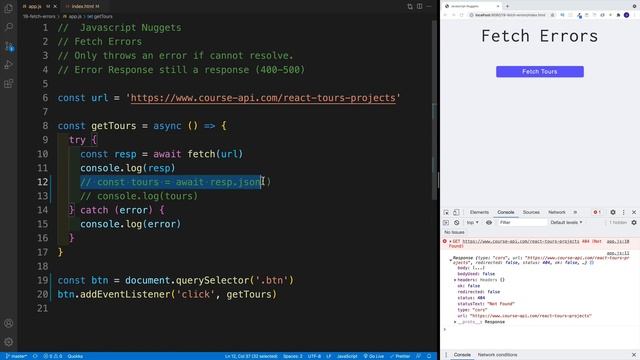Open the browser profile avatar
This screenshot has width=640, height=360.
(627, 15)
